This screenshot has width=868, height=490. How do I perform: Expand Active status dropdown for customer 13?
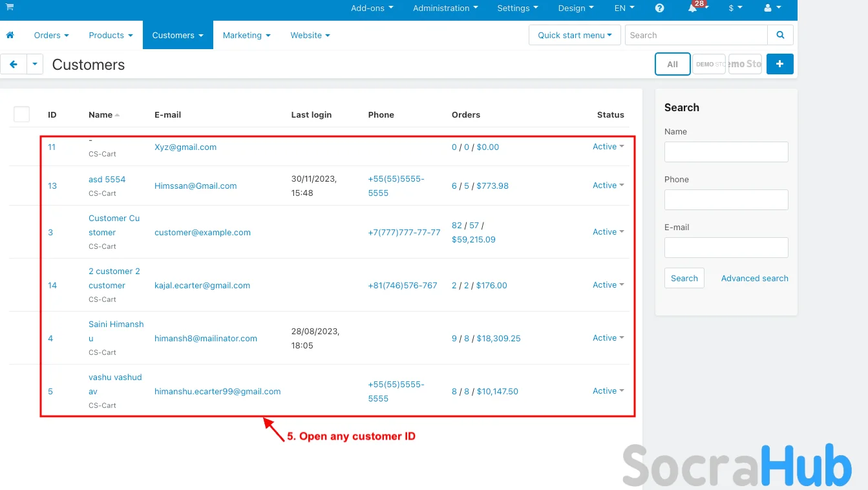pos(608,186)
